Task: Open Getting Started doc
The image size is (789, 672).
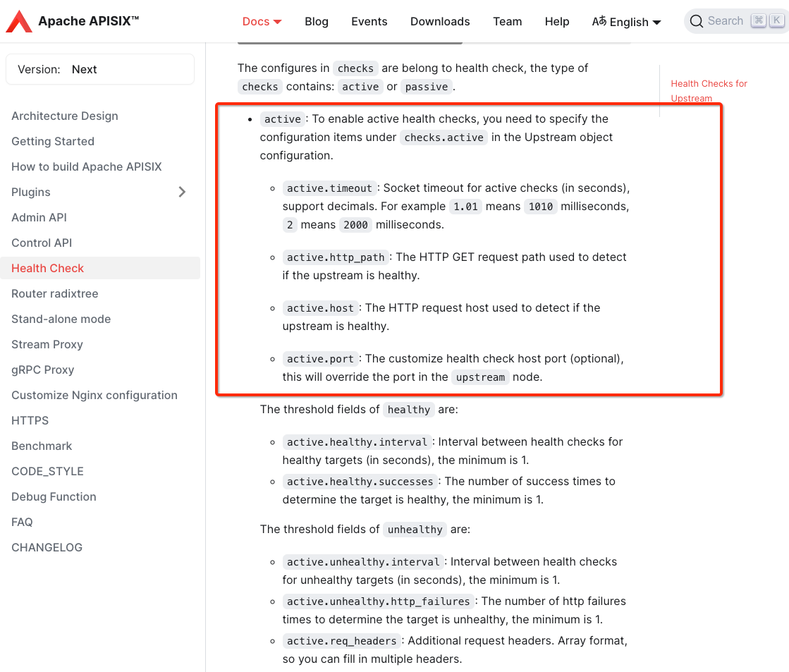Action: coord(53,142)
